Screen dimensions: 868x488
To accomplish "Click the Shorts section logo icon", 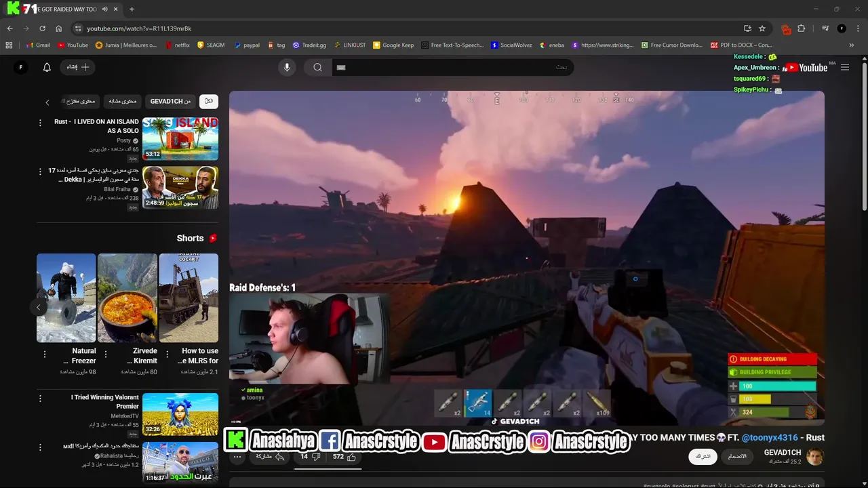I will coord(213,239).
